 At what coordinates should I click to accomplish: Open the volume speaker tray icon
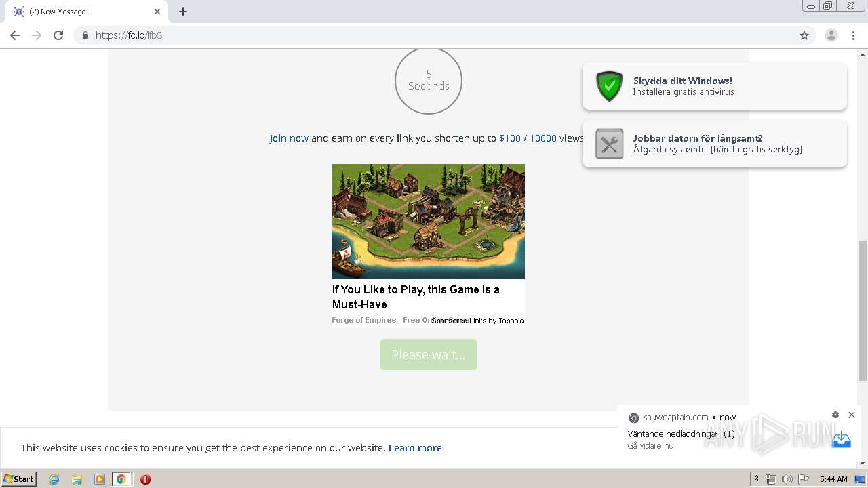pos(787,479)
